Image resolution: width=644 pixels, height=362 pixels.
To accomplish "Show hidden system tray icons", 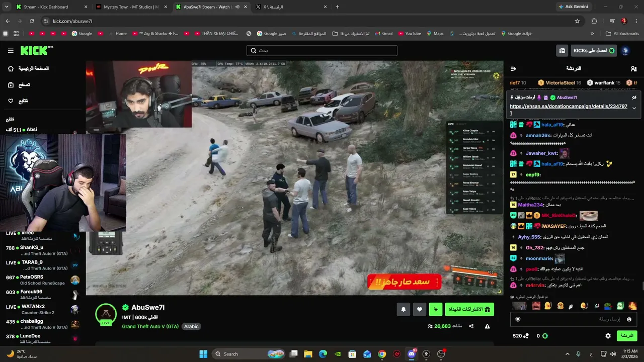I will pyautogui.click(x=568, y=354).
